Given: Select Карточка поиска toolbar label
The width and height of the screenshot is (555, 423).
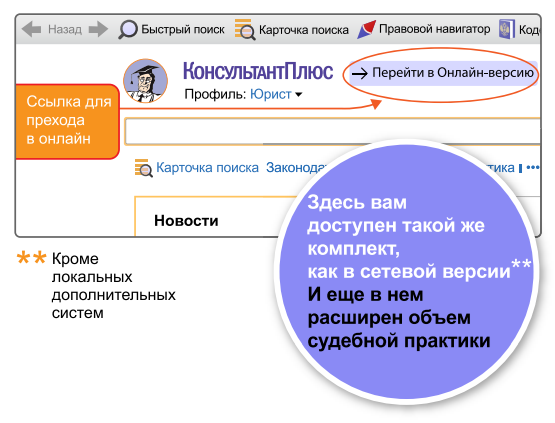Looking at the screenshot, I should point(304,30).
